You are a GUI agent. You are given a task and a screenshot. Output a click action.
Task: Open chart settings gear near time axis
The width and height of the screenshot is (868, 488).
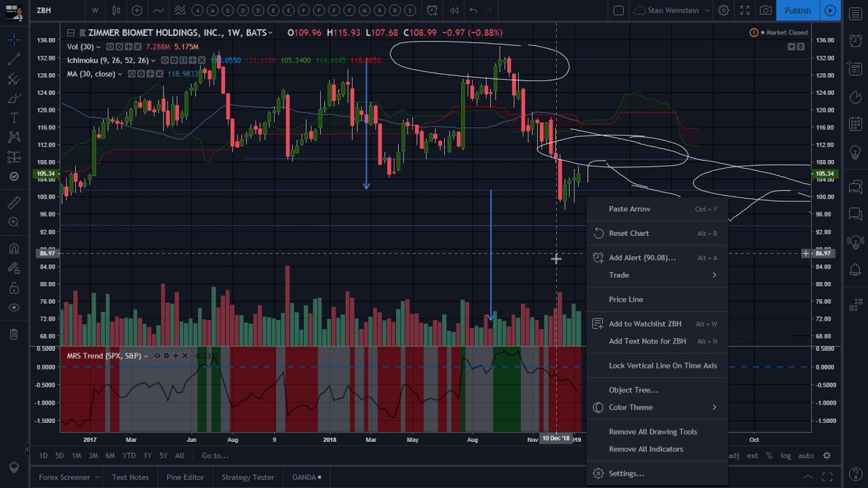827,455
